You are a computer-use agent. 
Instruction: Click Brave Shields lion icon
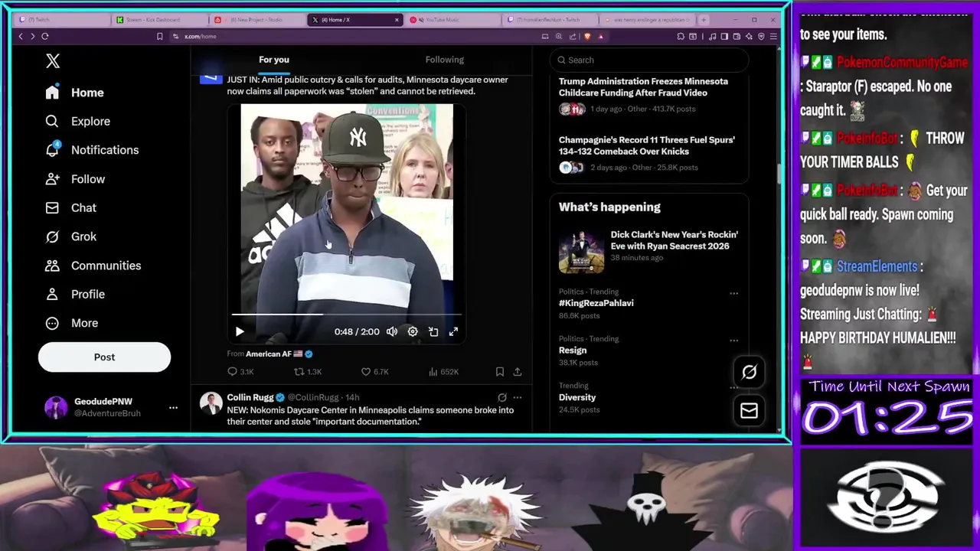587,36
